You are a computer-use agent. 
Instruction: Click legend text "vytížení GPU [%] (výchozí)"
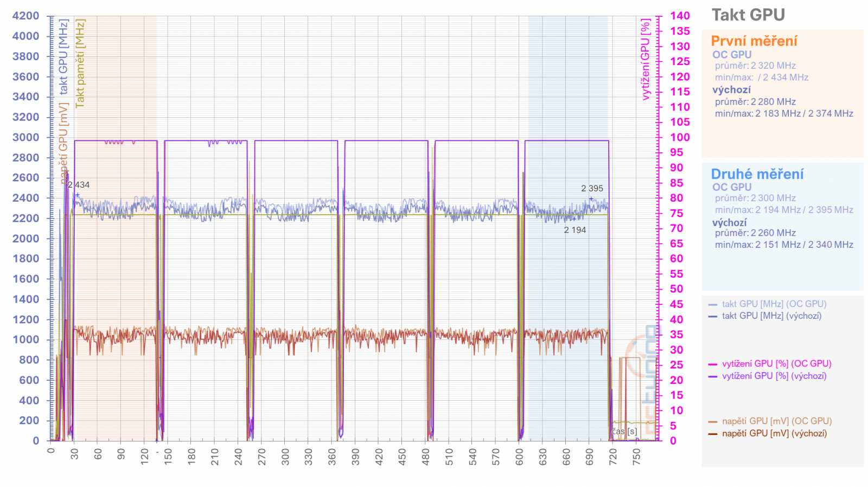[x=774, y=376]
